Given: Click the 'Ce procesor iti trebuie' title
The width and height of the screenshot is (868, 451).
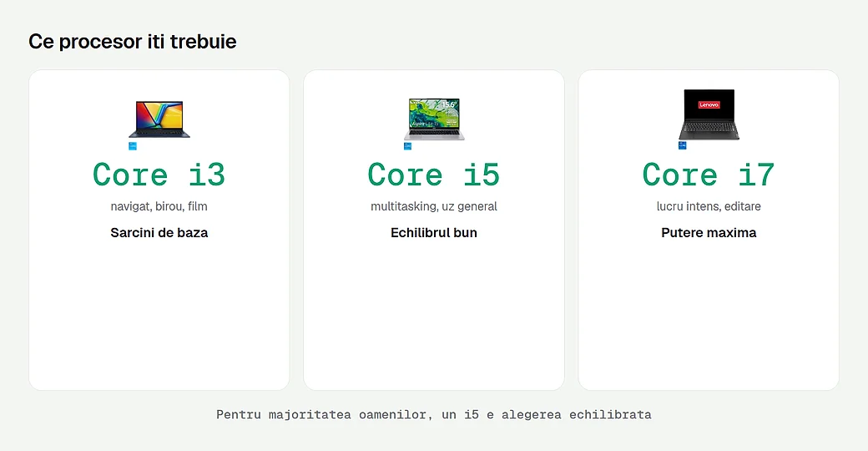Looking at the screenshot, I should click(133, 42).
